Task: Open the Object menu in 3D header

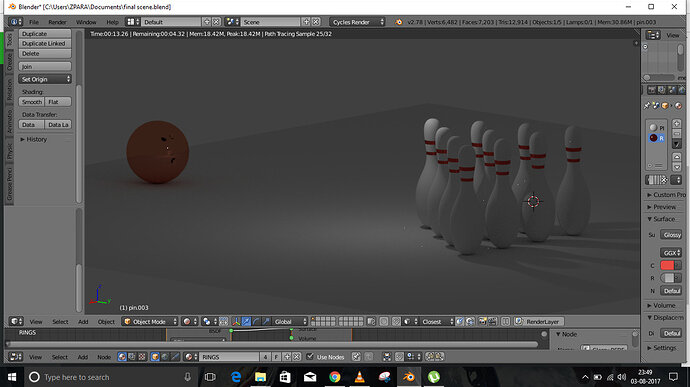Action: 106,321
